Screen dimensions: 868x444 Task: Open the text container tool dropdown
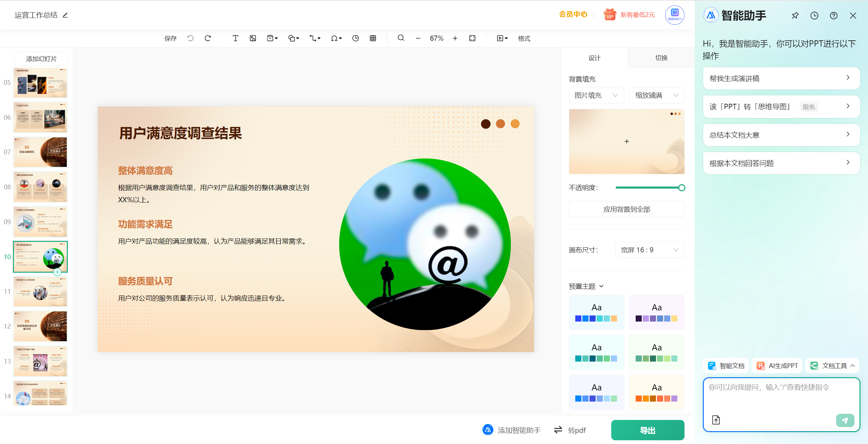point(272,38)
